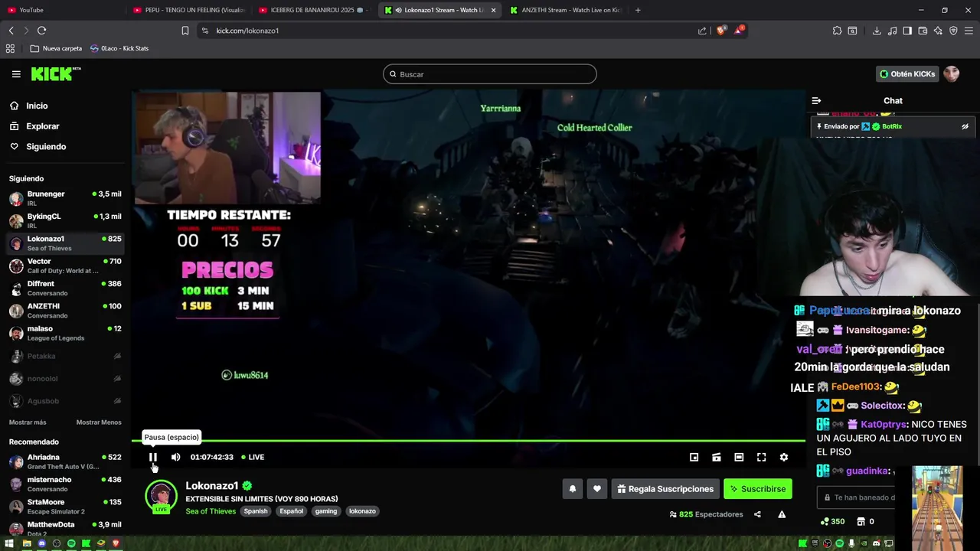This screenshot has width=980, height=551.
Task: Toggle the browser sidebar panel
Action: (907, 31)
